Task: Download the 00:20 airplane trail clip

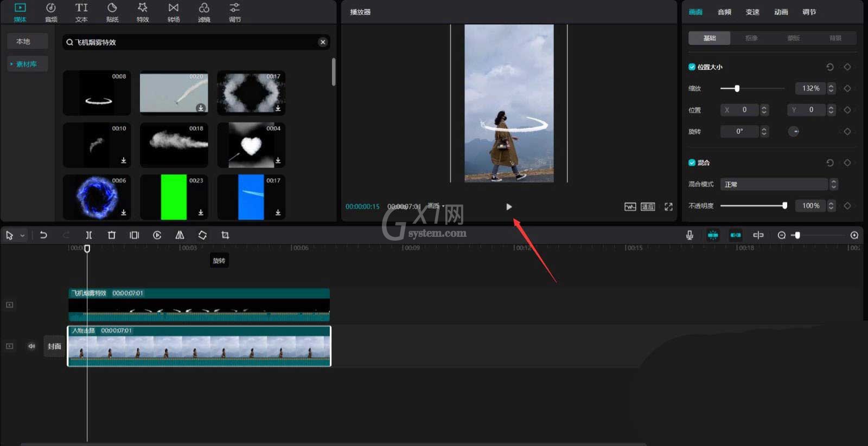Action: (x=201, y=108)
